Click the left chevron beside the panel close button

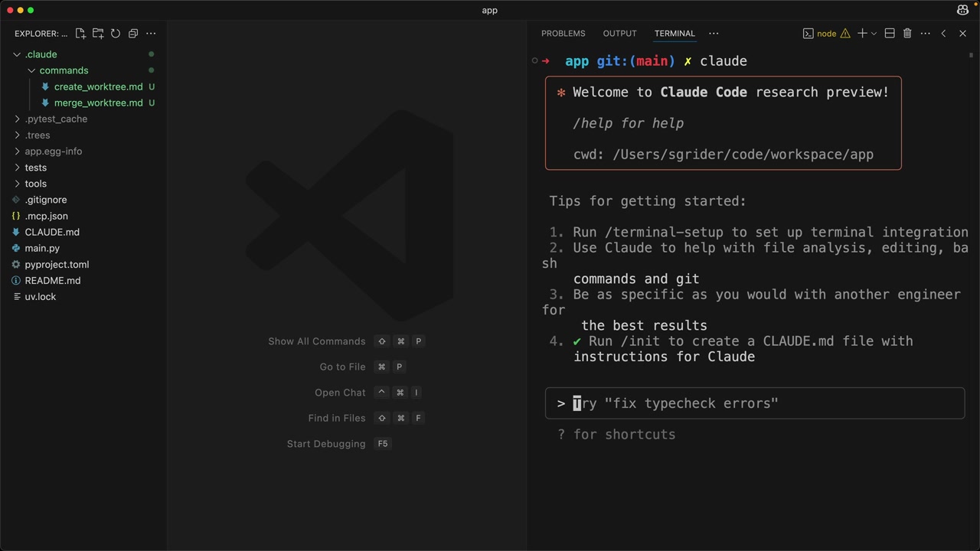[x=944, y=34]
